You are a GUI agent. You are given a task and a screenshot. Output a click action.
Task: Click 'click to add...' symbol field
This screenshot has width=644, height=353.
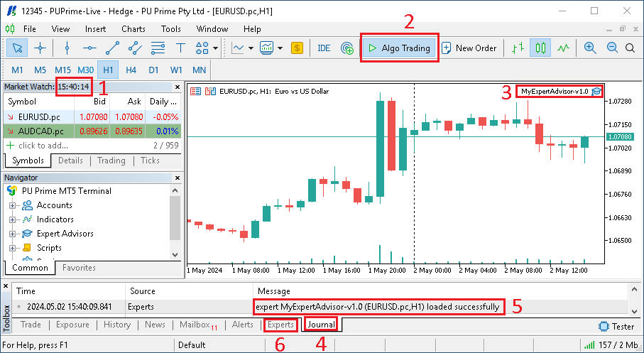(43, 146)
